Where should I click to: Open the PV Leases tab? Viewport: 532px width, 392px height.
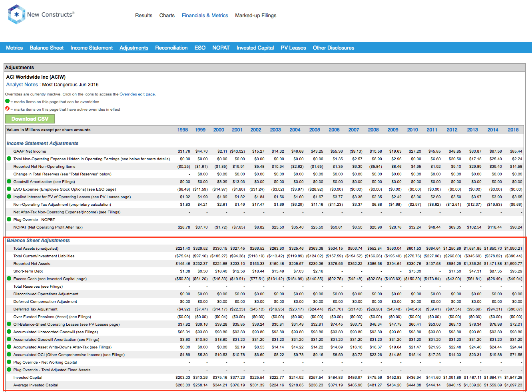tap(293, 48)
